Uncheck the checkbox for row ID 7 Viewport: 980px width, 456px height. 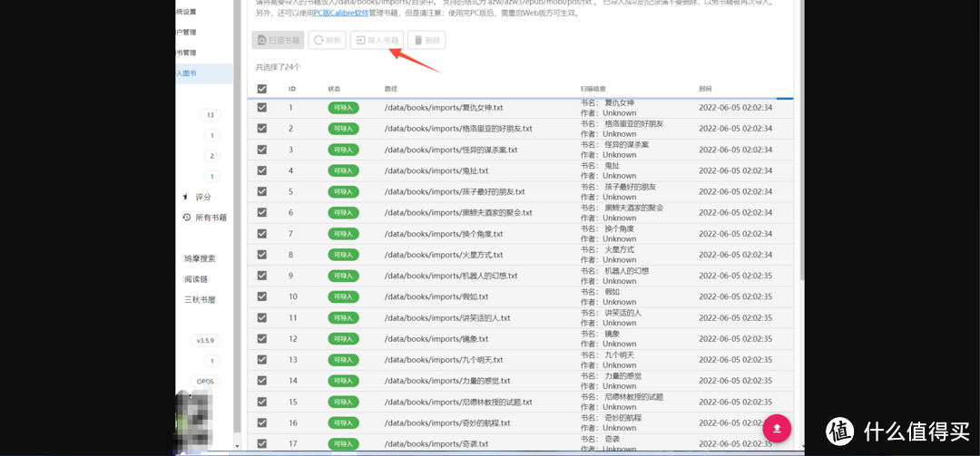click(262, 234)
